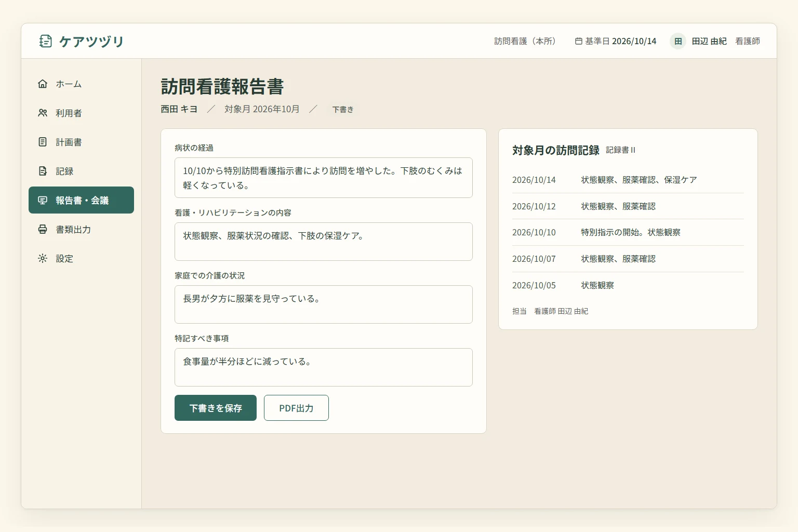Screen dimensions: 798x532
Task: Click the 田 user avatar
Action: tap(678, 41)
